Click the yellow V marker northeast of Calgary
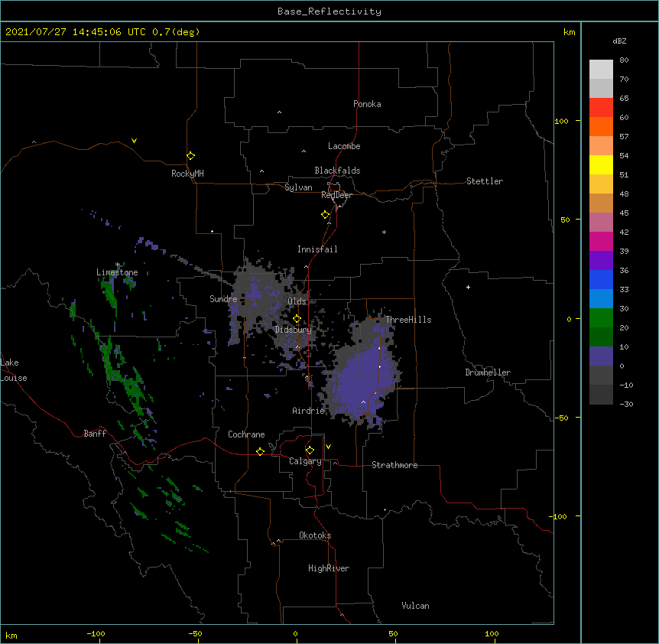 (328, 447)
